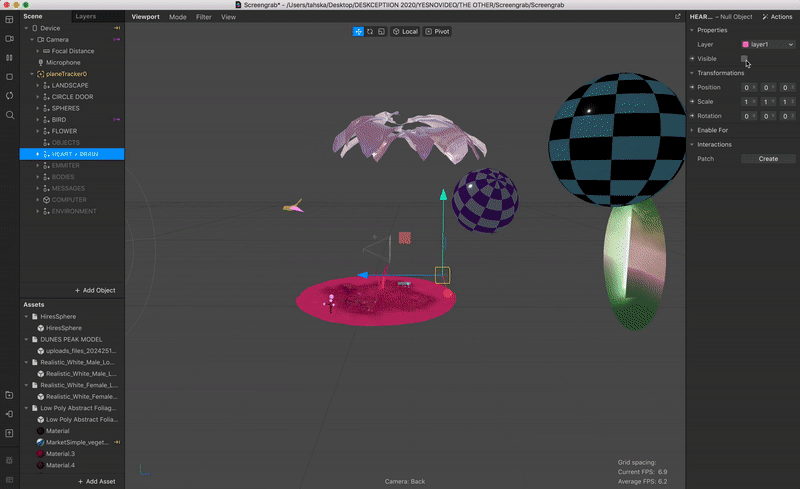Switch to the Layers tab
The image size is (800, 489).
pos(86,17)
